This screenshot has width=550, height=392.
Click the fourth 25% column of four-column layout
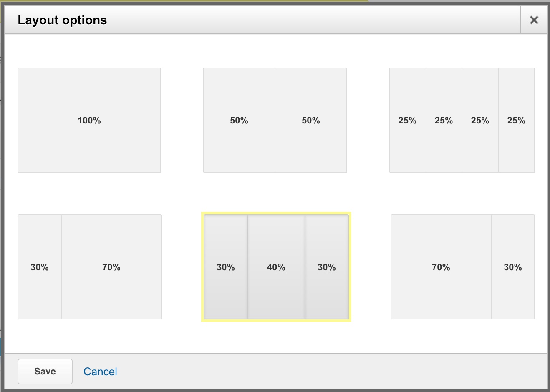pos(516,120)
